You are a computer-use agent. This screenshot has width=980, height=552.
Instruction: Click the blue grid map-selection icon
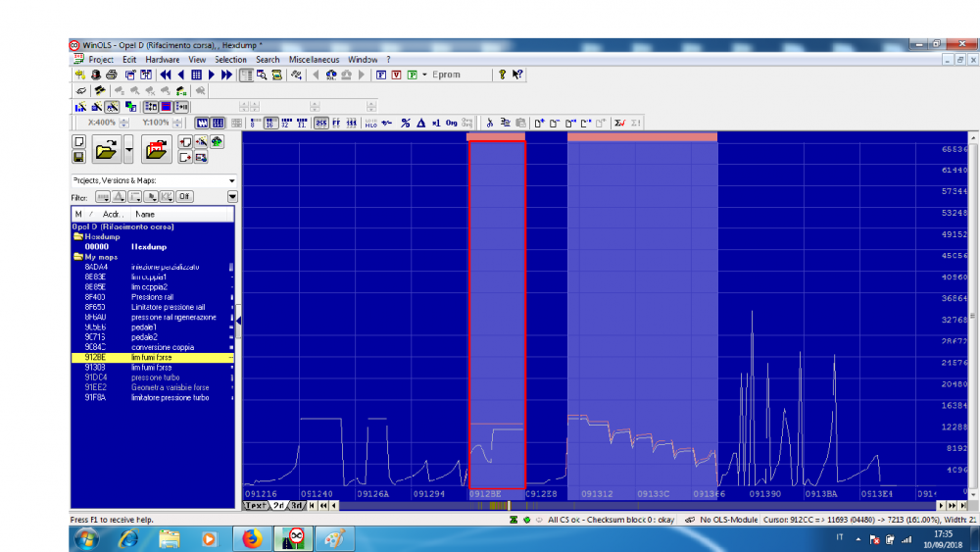[x=196, y=75]
